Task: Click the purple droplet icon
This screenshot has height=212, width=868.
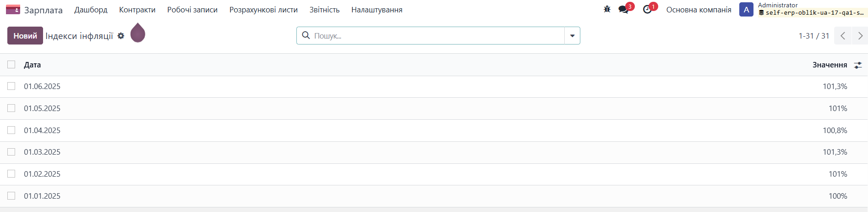Action: tap(138, 33)
